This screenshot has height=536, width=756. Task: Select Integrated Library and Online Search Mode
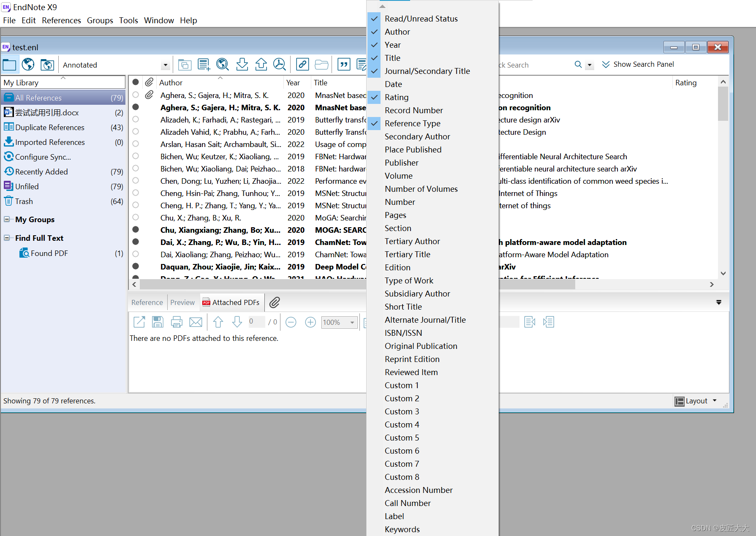click(47, 65)
